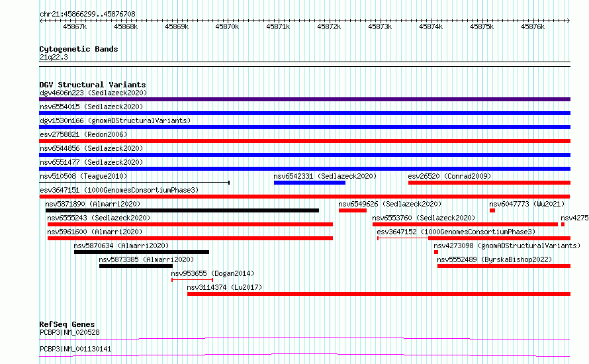Click the tiny red nsv6047773 marker

(x=492, y=210)
